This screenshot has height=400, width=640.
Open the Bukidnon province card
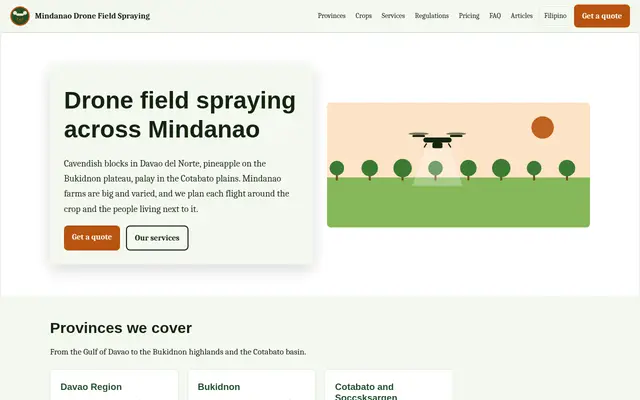tap(251, 385)
